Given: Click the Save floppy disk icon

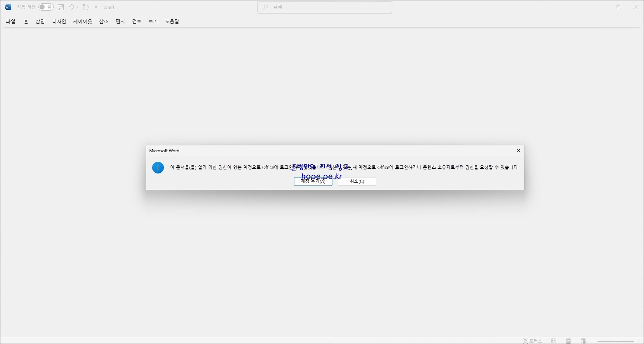Looking at the screenshot, I should coord(61,7).
